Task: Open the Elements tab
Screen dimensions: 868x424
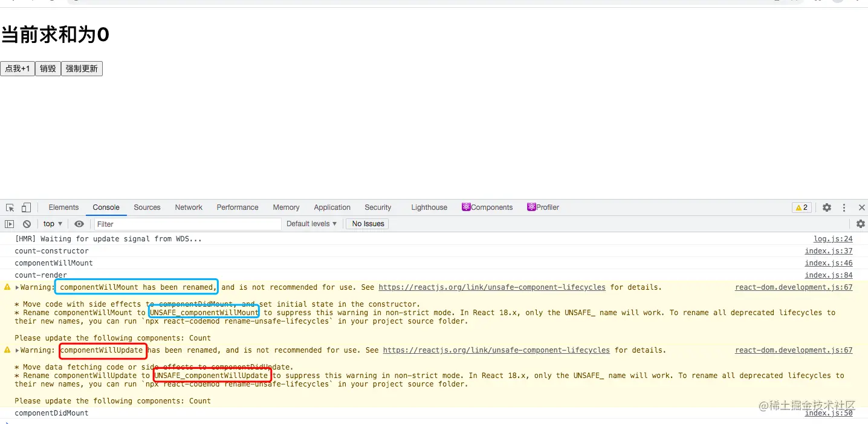Action: 63,207
